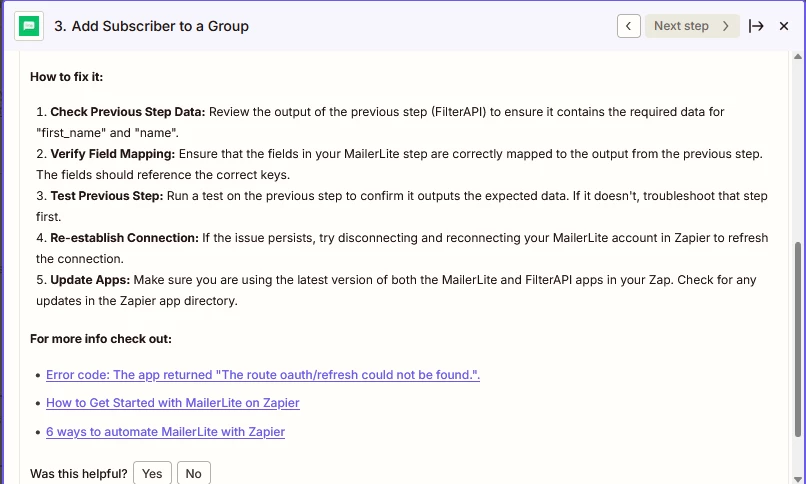The image size is (806, 484).
Task: Click the step title Add Subscriber to a Group
Action: point(152,26)
